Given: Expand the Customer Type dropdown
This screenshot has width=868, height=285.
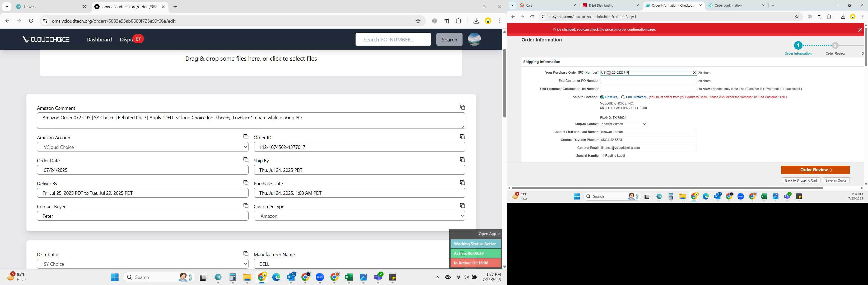Looking at the screenshot, I should pyautogui.click(x=359, y=216).
